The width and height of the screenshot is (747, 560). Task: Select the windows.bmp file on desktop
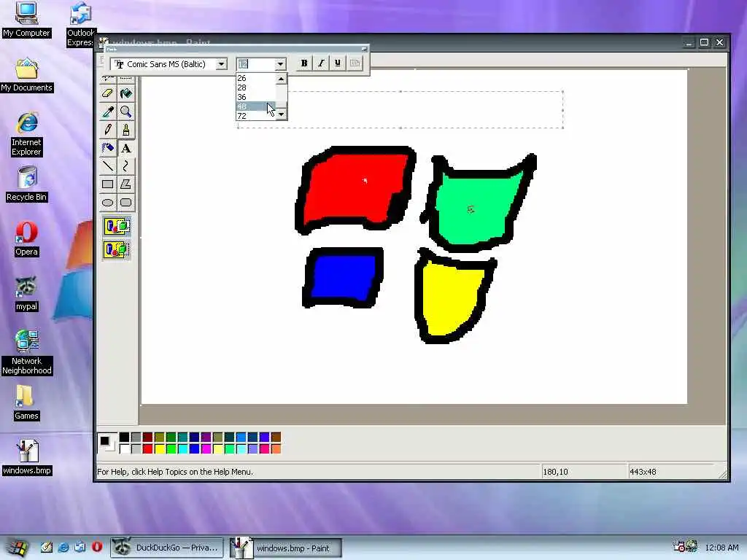point(27,458)
